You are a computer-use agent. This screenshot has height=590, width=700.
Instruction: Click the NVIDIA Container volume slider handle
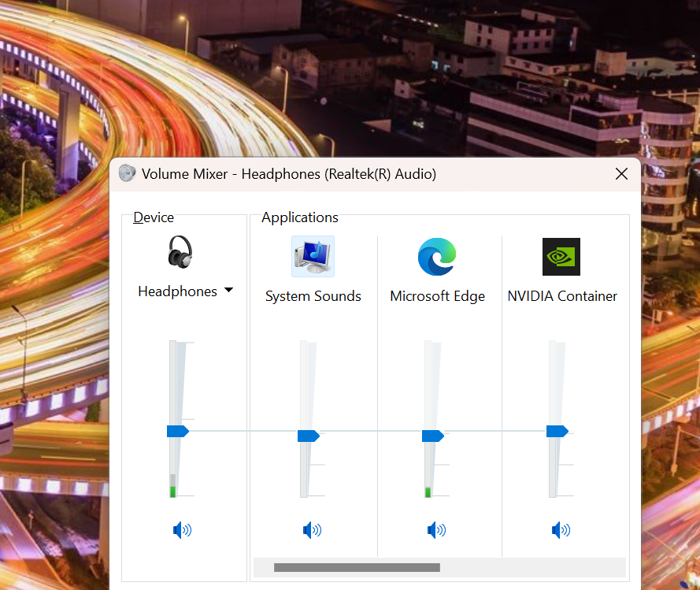point(557,431)
